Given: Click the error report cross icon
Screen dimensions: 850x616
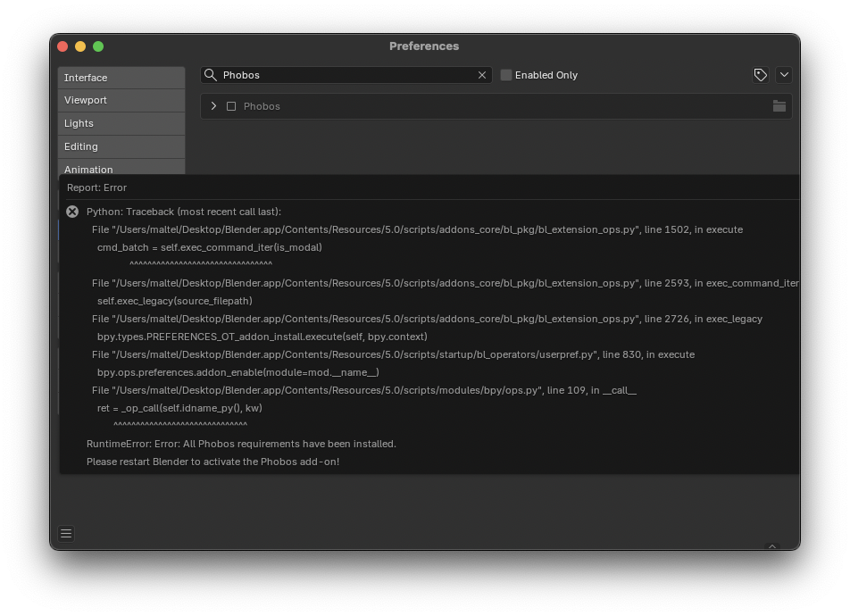Looking at the screenshot, I should click(72, 212).
